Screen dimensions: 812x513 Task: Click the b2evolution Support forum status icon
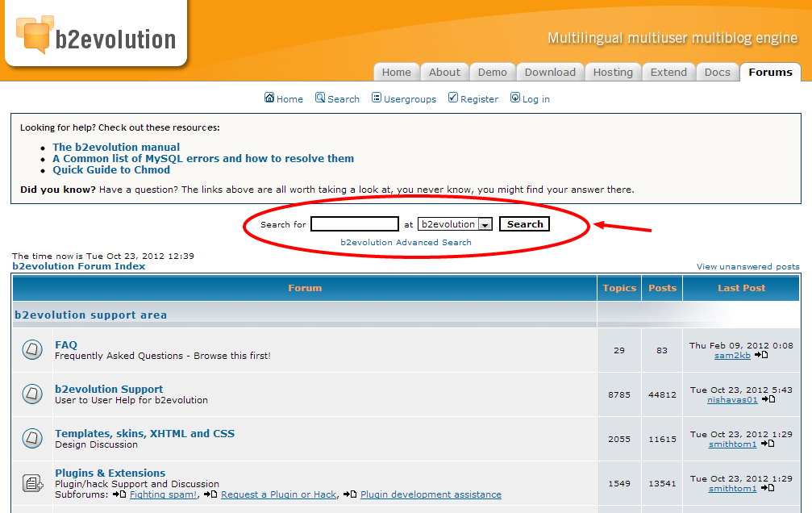(32, 394)
